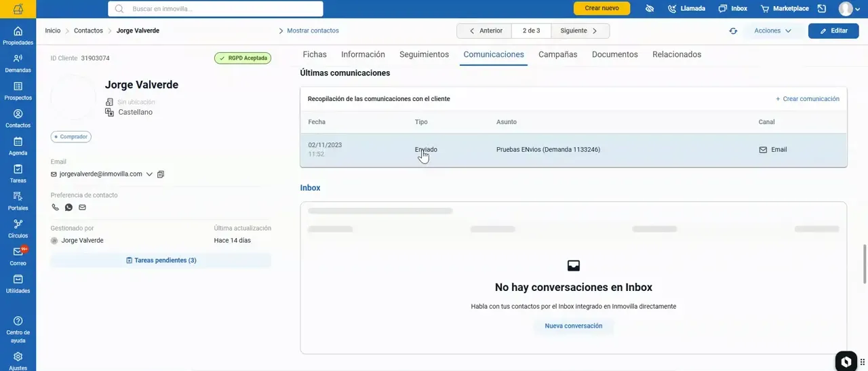Screen dimensions: 868x371
Task: Open the Llamada call option
Action: point(686,9)
